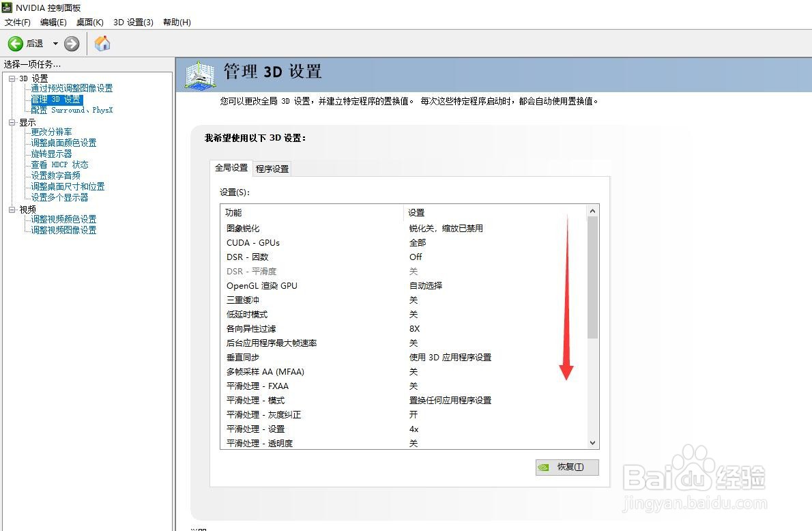The height and width of the screenshot is (531, 812).
Task: Open the Back history dropdown arrow
Action: [x=55, y=44]
